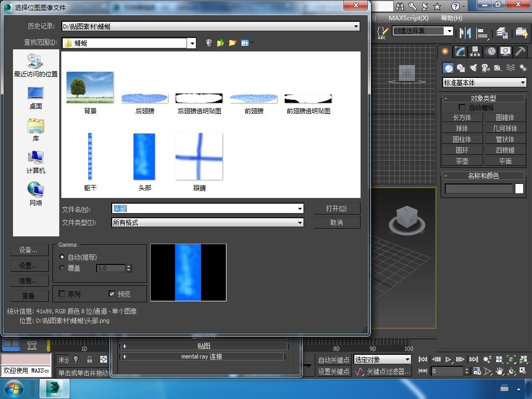This screenshot has width=532, height=399.
Task: Create a new folder in dialog
Action: tap(232, 43)
